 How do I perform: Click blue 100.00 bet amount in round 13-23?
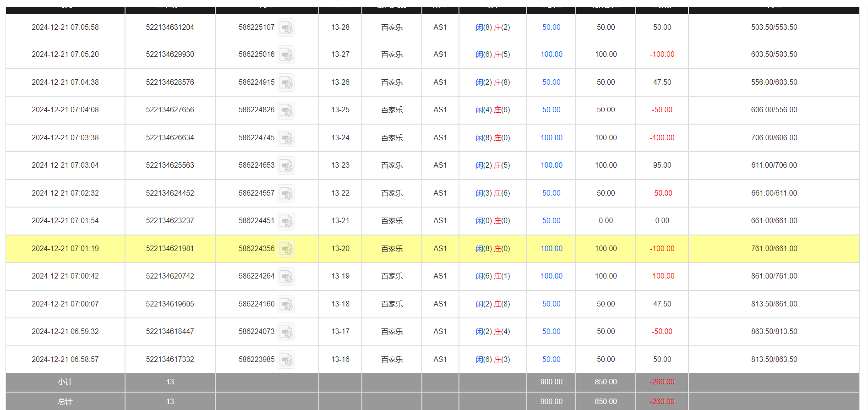(x=551, y=165)
